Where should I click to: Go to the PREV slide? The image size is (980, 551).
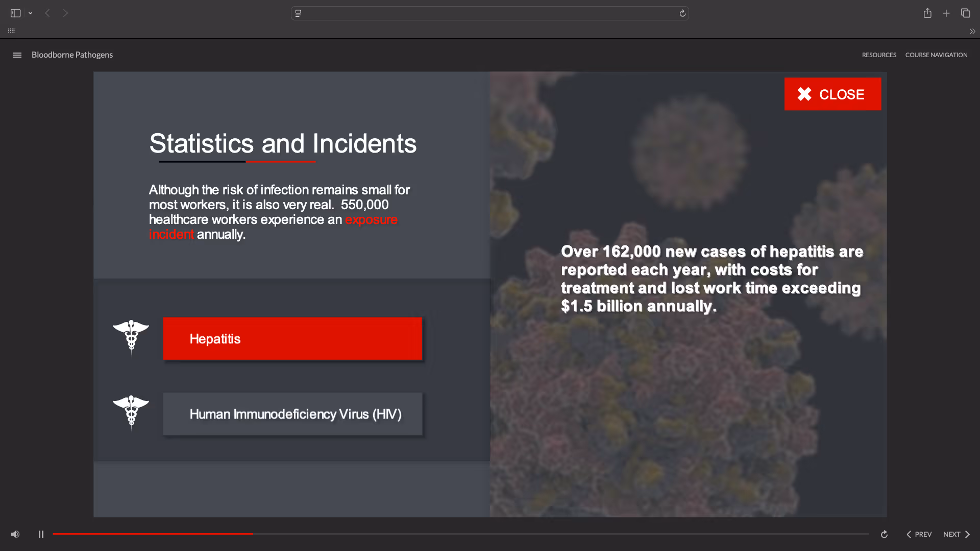tap(919, 534)
